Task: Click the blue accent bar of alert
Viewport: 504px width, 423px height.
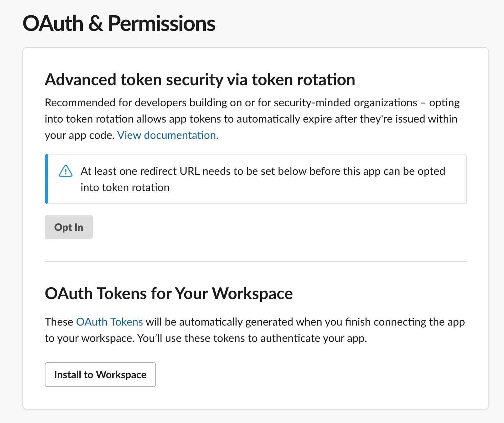Action: pos(46,179)
